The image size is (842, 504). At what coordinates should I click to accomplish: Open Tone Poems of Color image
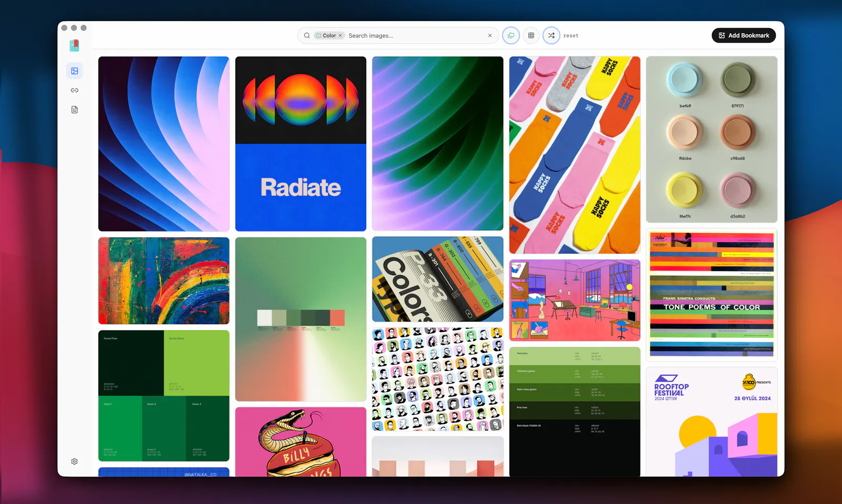pos(711,295)
